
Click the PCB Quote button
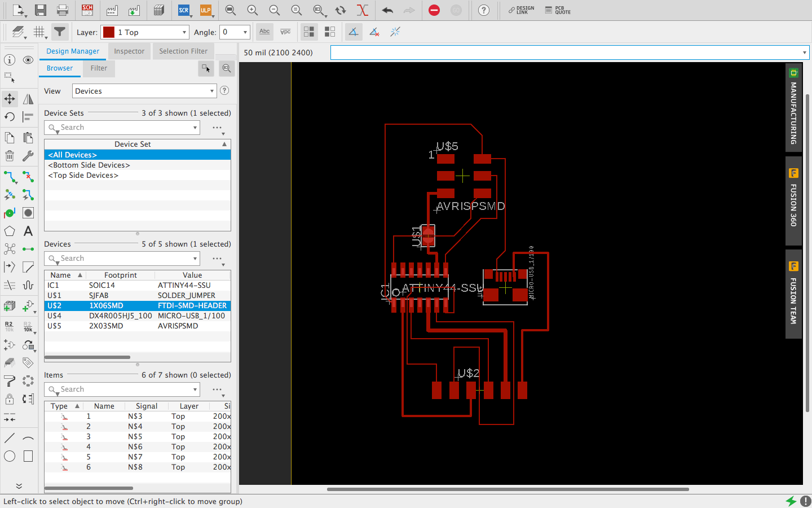(x=558, y=10)
